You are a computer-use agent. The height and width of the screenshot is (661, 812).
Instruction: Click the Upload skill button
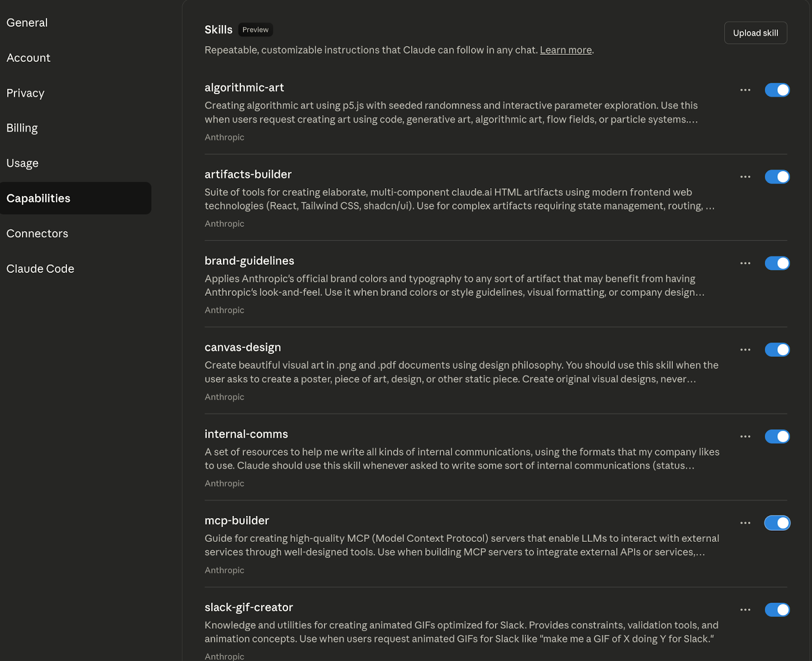click(x=755, y=33)
